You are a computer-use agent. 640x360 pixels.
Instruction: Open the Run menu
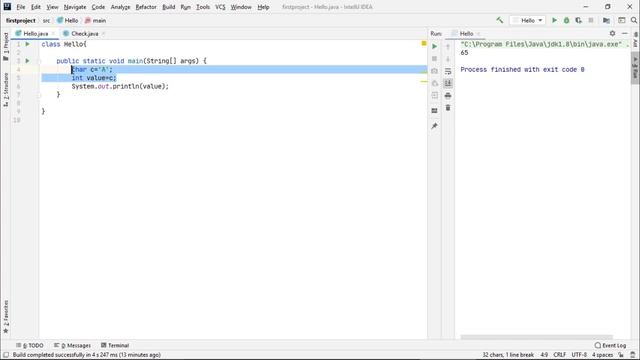tap(185, 7)
